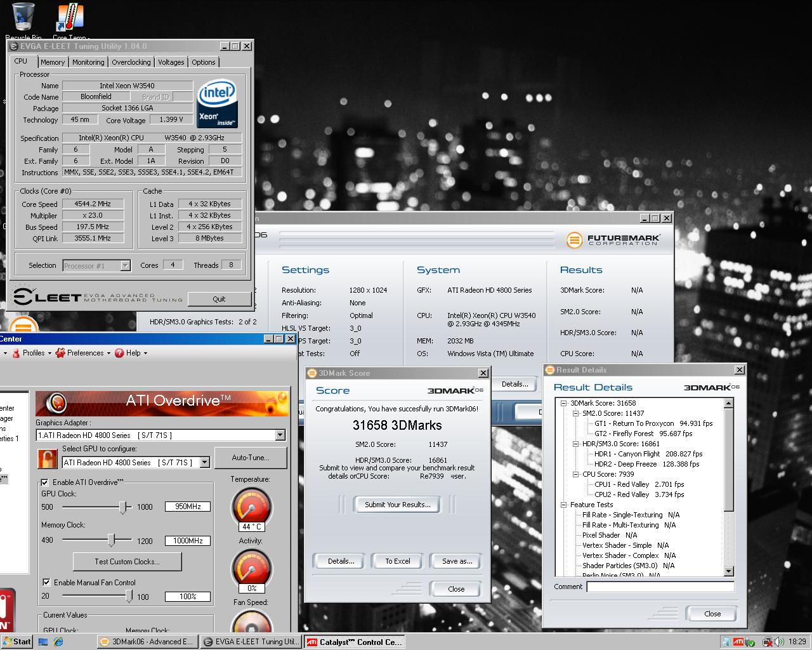Click the Result Details title bar icon
The width and height of the screenshot is (812, 650).
(x=550, y=370)
